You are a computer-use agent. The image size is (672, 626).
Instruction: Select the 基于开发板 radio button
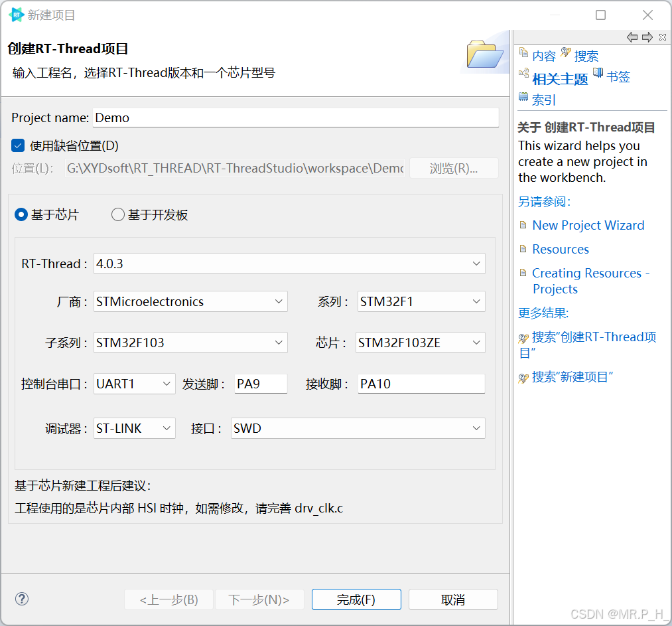coord(118,214)
